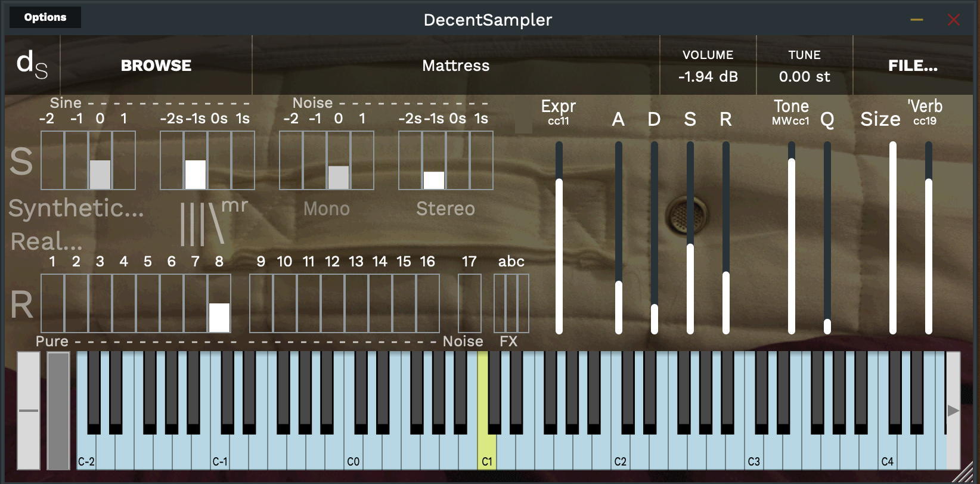The width and height of the screenshot is (980, 484).
Task: Minimize the DecentSampler window
Action: [x=917, y=20]
